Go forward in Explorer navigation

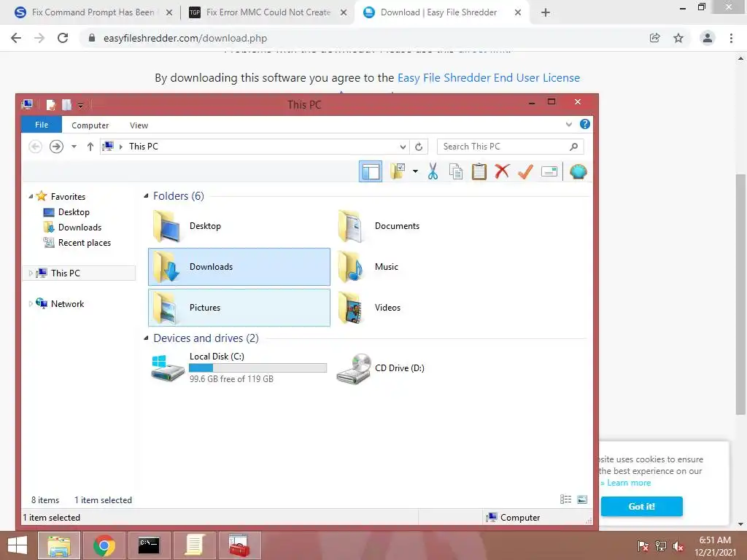click(x=56, y=146)
